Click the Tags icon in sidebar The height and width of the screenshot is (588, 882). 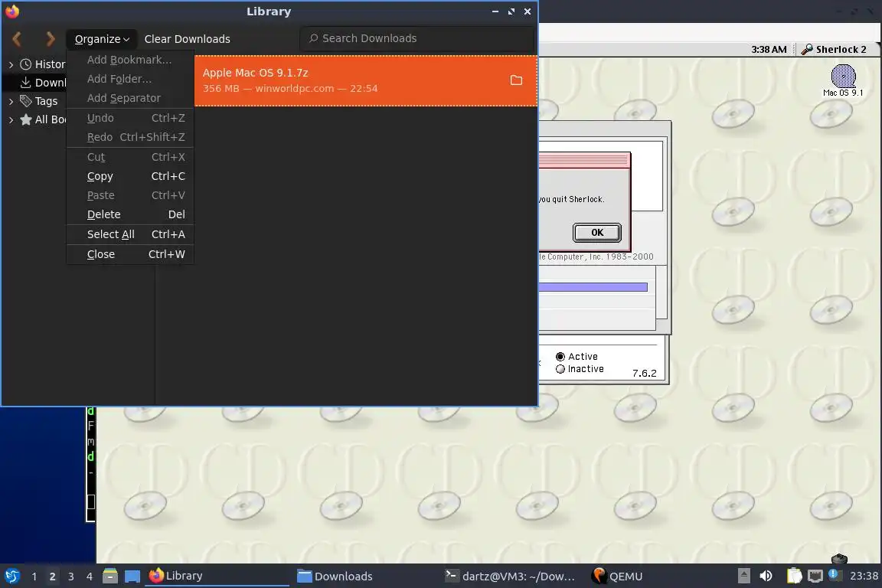[26, 101]
